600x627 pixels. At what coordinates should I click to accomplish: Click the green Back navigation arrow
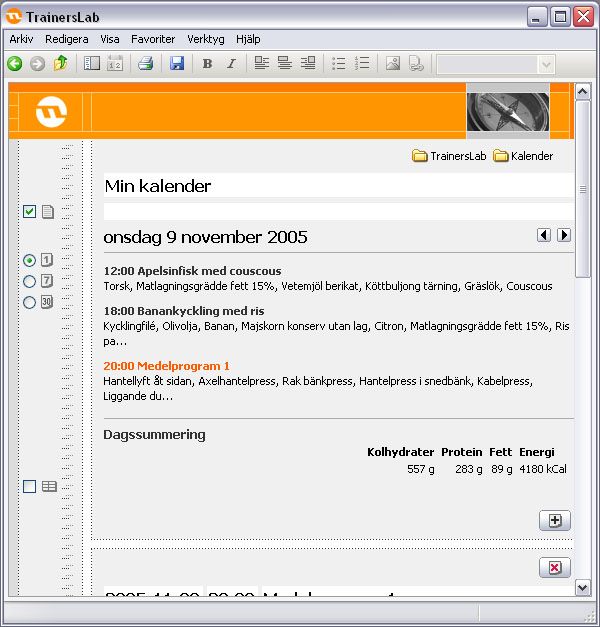[x=14, y=64]
